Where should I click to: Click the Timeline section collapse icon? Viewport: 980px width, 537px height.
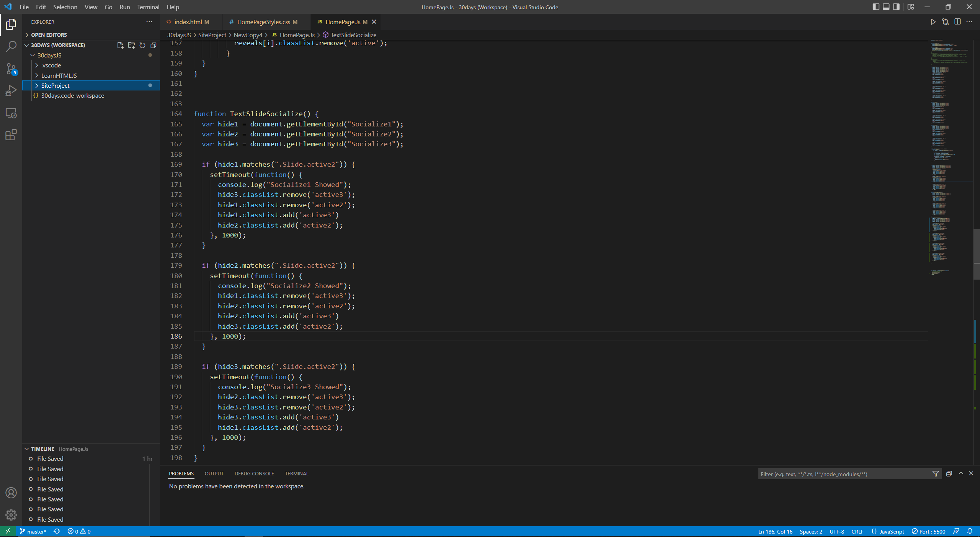tap(26, 449)
